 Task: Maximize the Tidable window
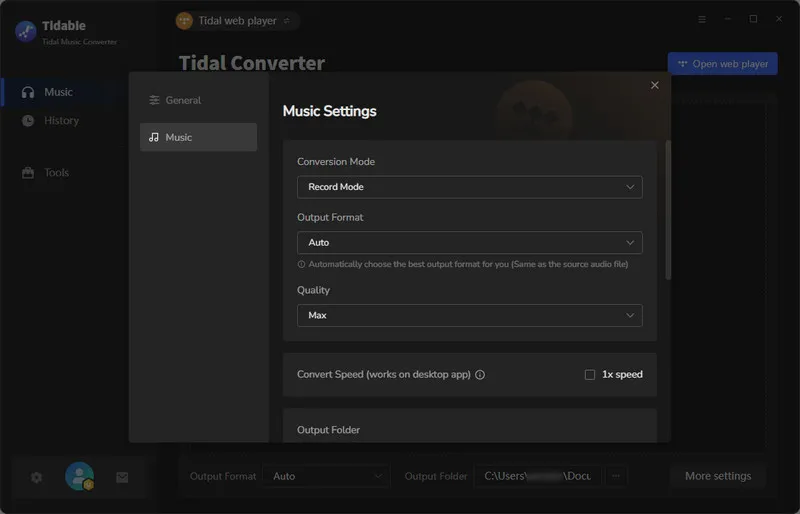(753, 19)
